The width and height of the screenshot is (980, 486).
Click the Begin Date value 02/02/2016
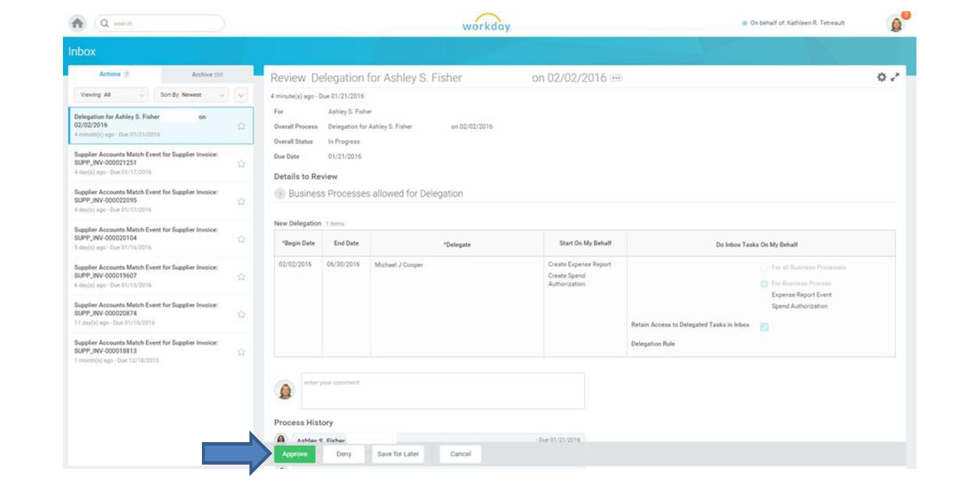[x=295, y=264]
